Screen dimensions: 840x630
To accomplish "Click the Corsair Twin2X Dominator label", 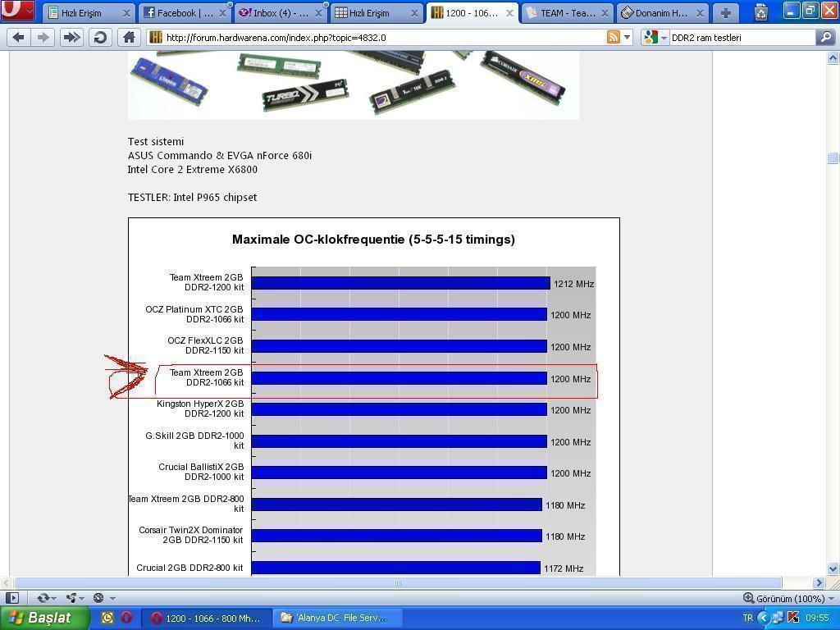I will pos(190,535).
